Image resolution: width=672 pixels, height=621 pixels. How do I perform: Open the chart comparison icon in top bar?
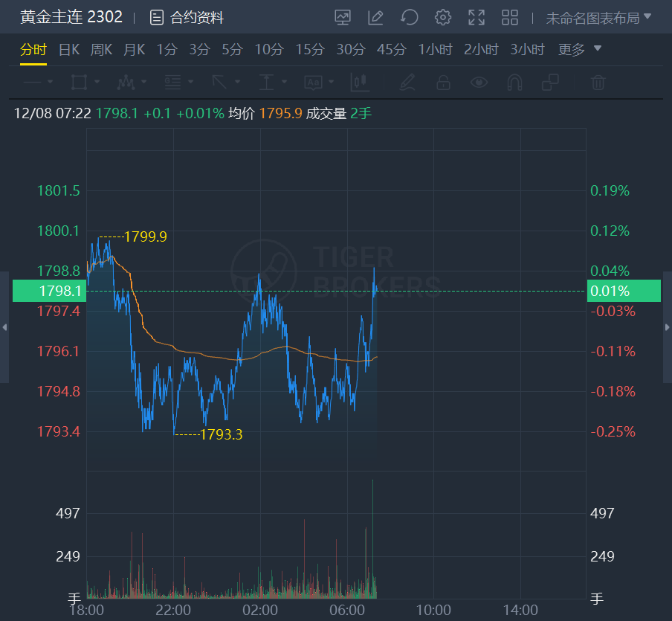pyautogui.click(x=343, y=17)
